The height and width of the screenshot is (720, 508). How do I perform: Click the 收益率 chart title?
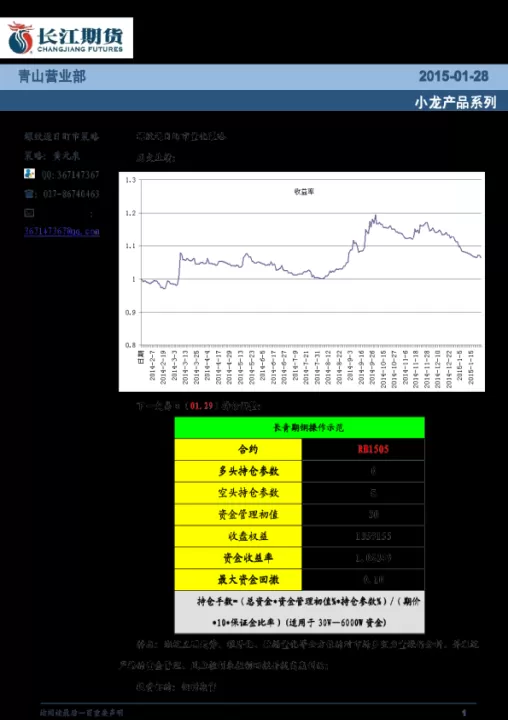[304, 191]
